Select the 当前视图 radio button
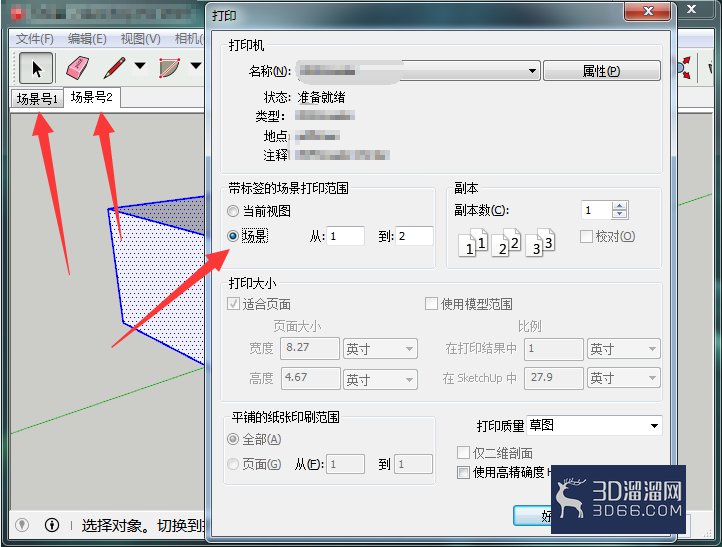This screenshot has height=547, width=722. tap(233, 211)
